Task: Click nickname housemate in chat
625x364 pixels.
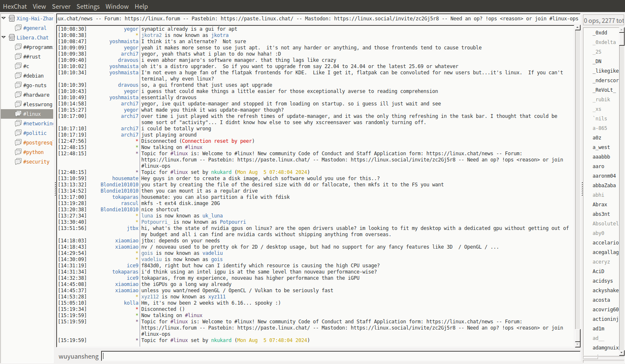Action: point(125,178)
